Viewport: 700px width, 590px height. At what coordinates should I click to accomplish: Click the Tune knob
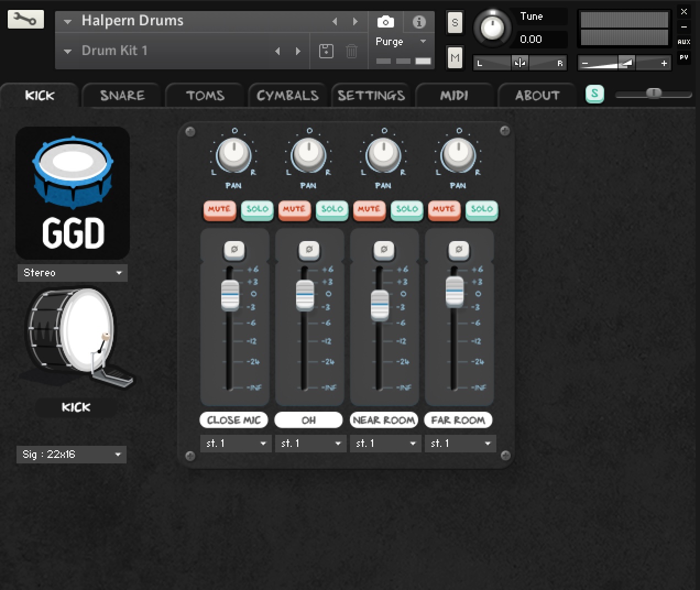coord(493,28)
